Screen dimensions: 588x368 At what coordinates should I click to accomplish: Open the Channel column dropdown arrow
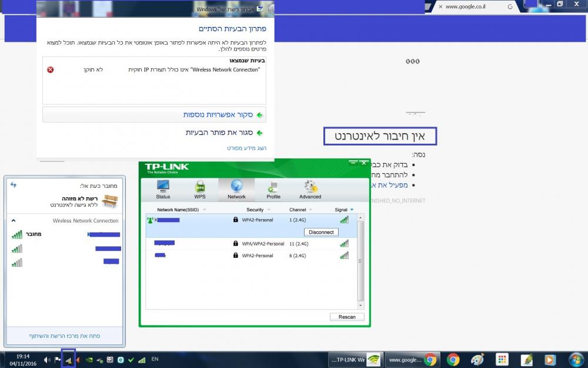pyautogui.click(x=310, y=210)
